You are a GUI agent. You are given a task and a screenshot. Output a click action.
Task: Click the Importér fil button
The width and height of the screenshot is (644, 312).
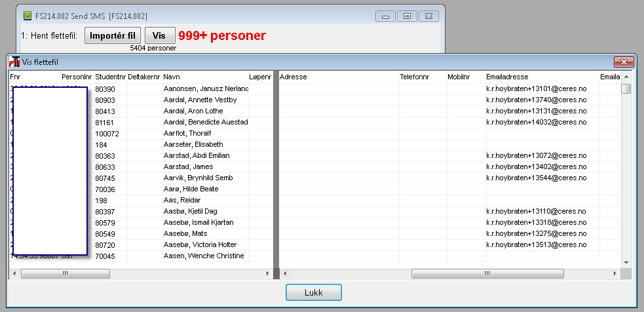(x=113, y=35)
